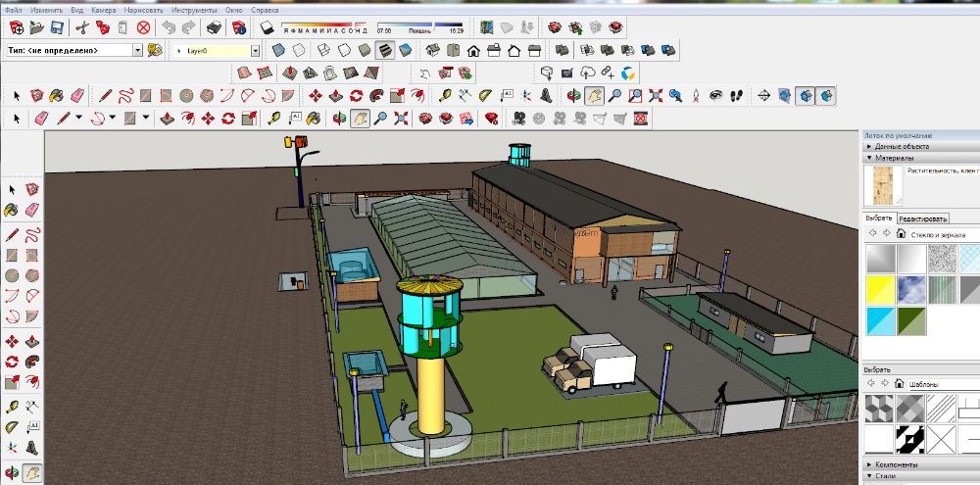Open Model Info dialog icon

[x=239, y=27]
